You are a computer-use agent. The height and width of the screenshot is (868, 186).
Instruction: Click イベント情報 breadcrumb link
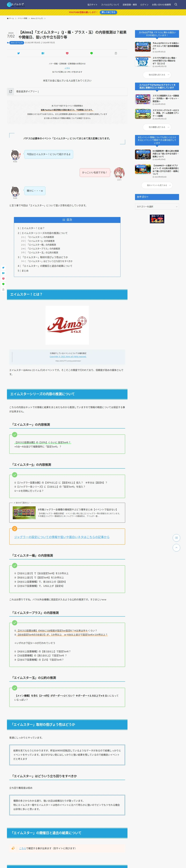point(22,18)
